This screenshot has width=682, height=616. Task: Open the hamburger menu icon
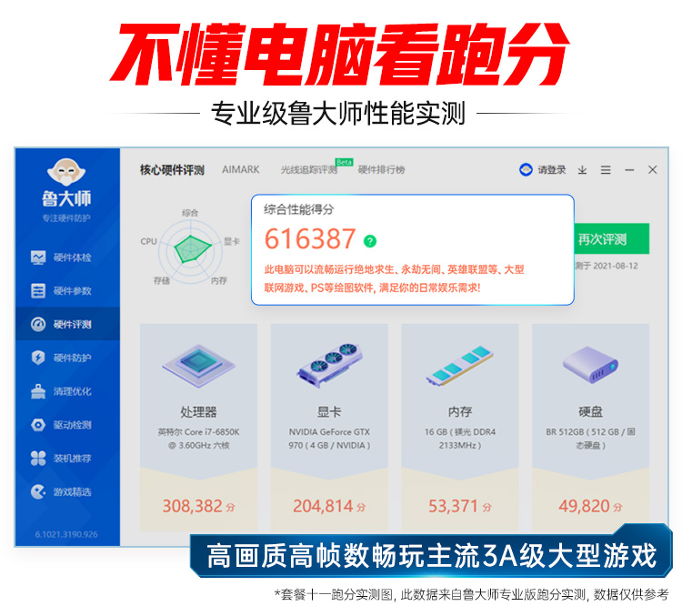(x=606, y=170)
